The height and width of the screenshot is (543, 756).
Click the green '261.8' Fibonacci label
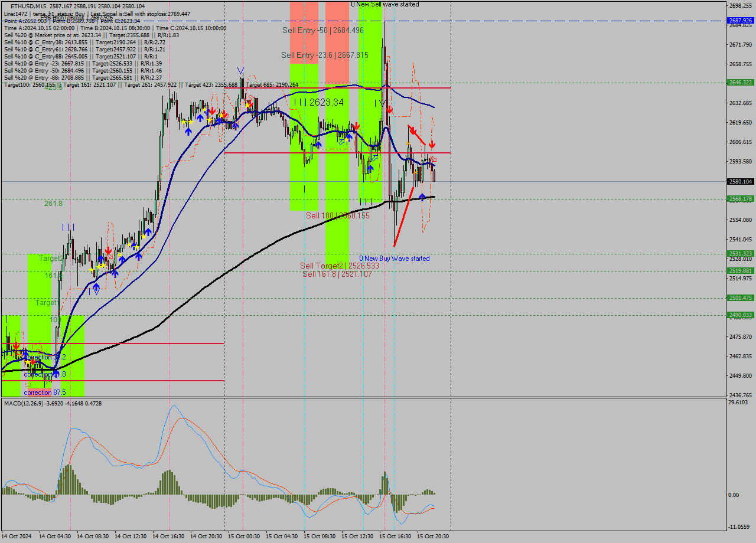[x=53, y=203]
